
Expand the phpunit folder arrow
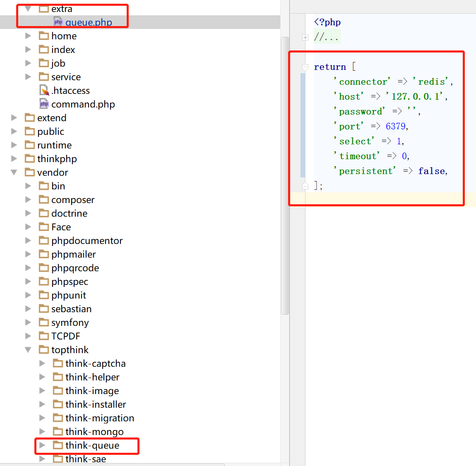[x=28, y=295]
